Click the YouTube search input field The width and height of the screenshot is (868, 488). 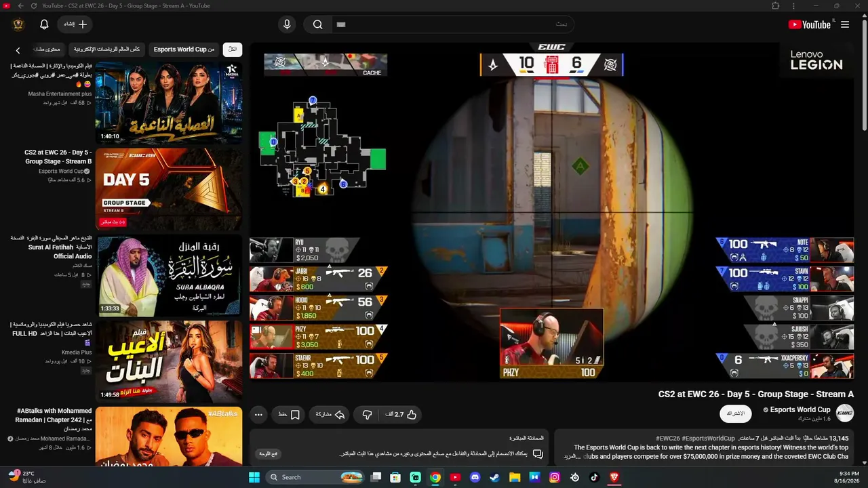coord(453,24)
